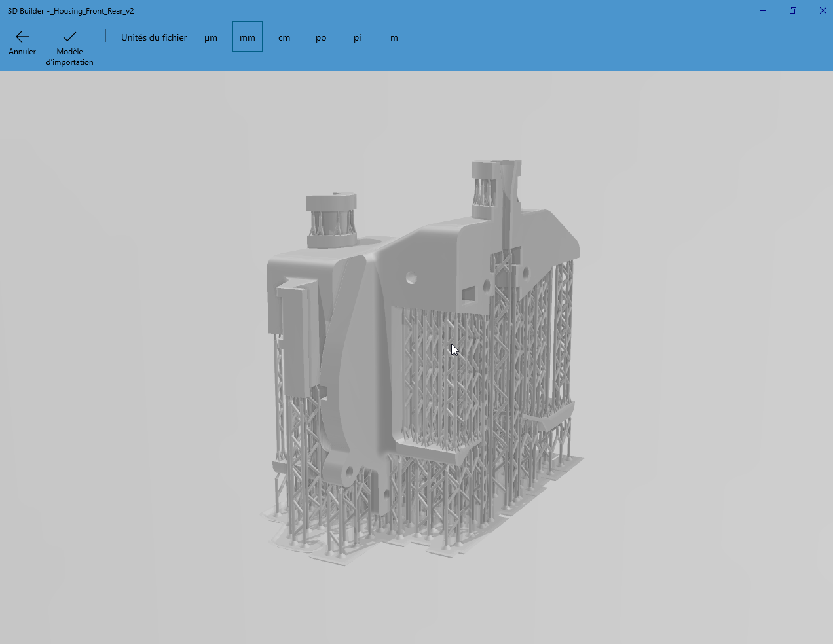
Task: Click the round hole on the housing face
Action: 411,278
